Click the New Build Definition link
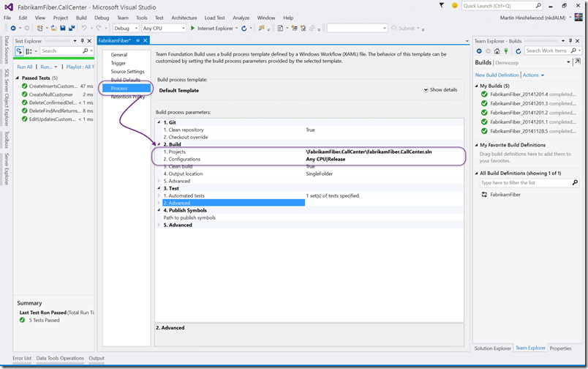Image resolution: width=588 pixels, height=369 pixels. click(x=497, y=75)
